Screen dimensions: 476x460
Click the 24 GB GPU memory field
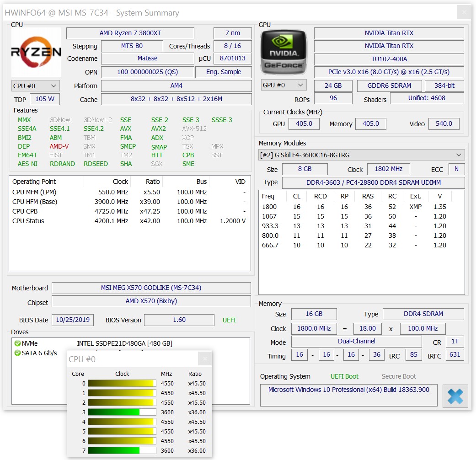pyautogui.click(x=333, y=86)
